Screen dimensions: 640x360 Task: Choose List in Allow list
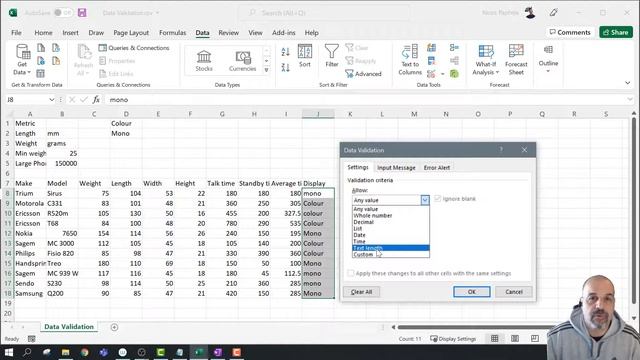point(391,229)
